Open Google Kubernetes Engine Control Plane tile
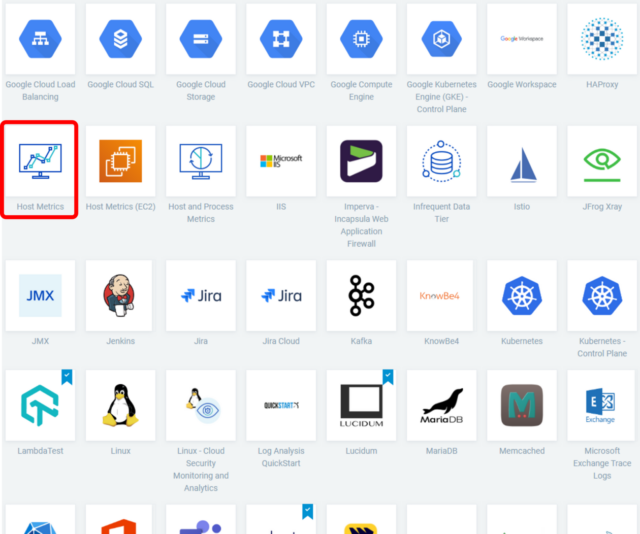The image size is (640, 534). click(442, 39)
